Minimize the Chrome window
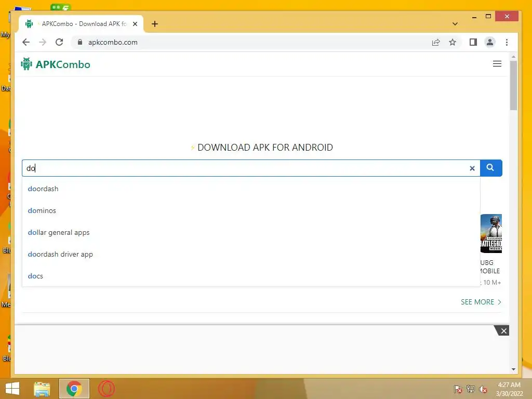The width and height of the screenshot is (532, 399). pyautogui.click(x=474, y=17)
